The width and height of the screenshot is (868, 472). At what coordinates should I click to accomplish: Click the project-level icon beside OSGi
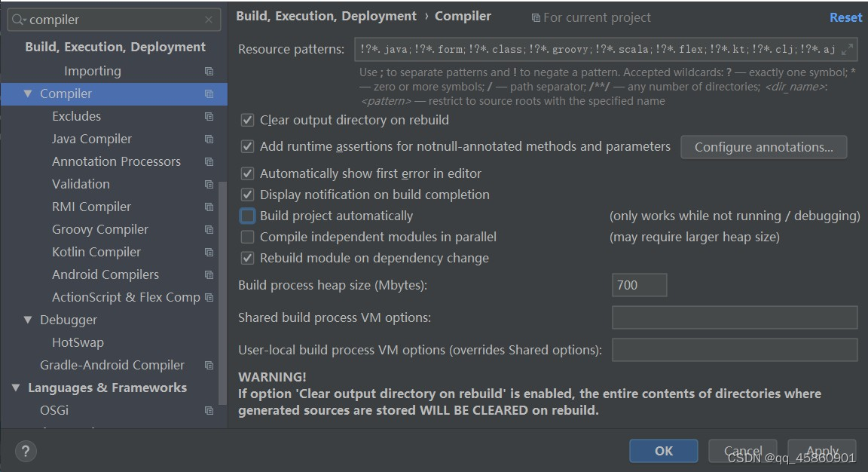coord(209,410)
